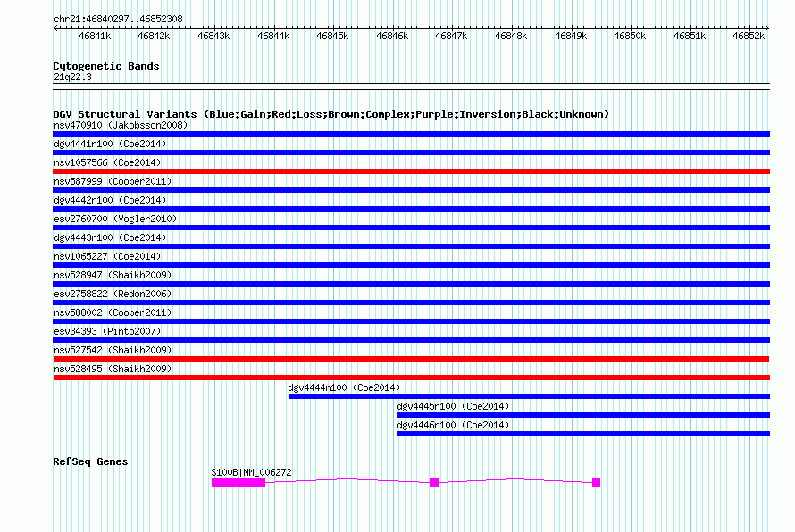795x532 pixels.
Task: Click the nsv528495 (Shaikh2009) label
Action: tap(113, 369)
